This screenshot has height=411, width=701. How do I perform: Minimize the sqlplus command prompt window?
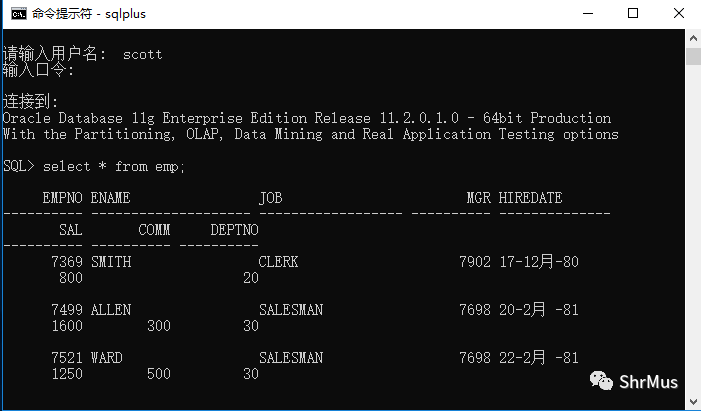point(588,14)
